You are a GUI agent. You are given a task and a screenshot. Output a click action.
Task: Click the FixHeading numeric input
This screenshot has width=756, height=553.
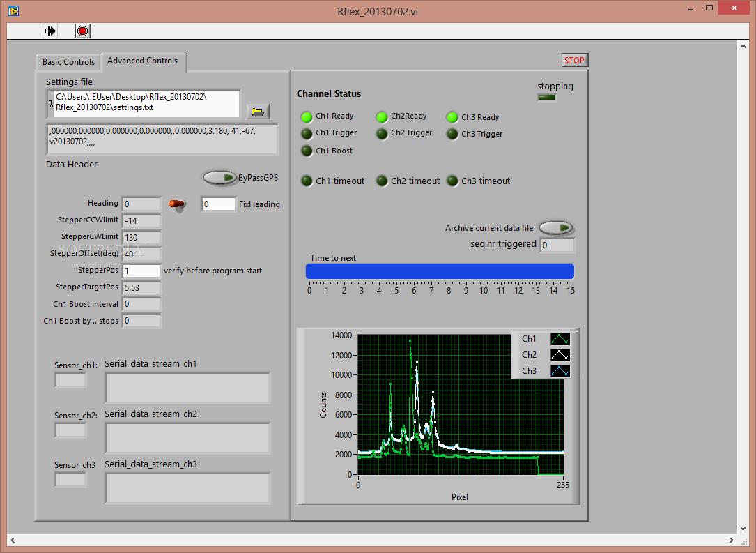(218, 204)
